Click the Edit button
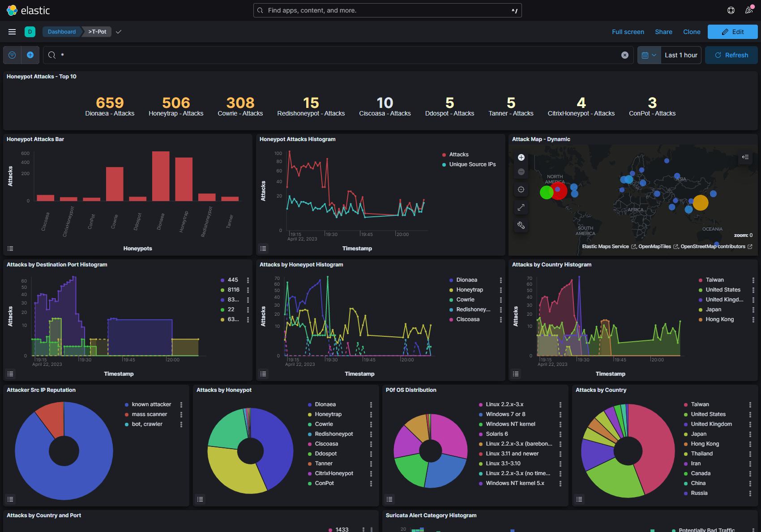The width and height of the screenshot is (761, 532). click(x=732, y=32)
